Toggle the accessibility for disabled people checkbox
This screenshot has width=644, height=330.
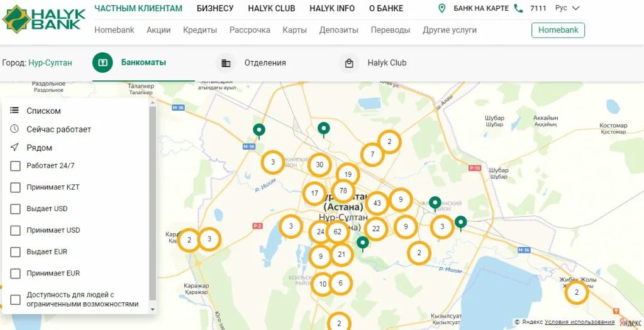pyautogui.click(x=15, y=300)
